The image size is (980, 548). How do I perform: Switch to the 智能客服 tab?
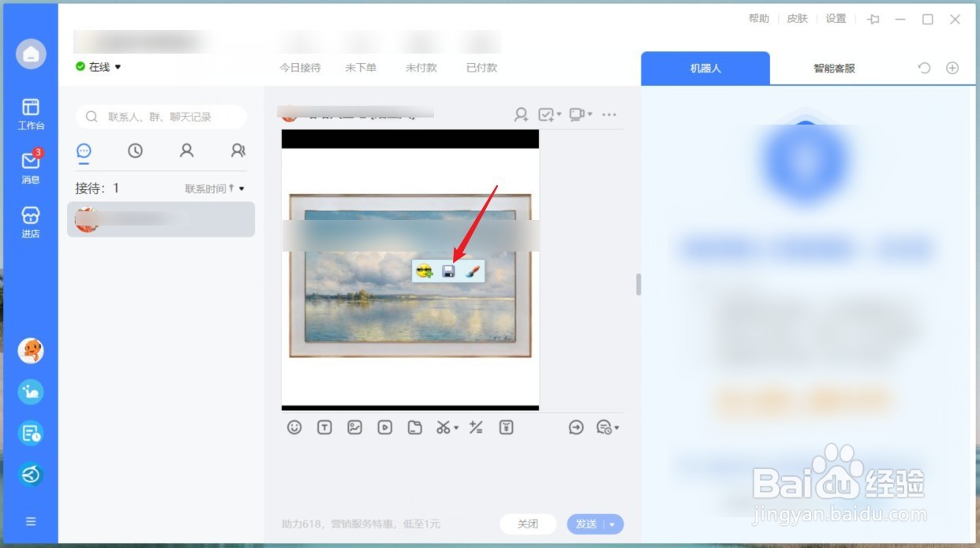click(833, 69)
